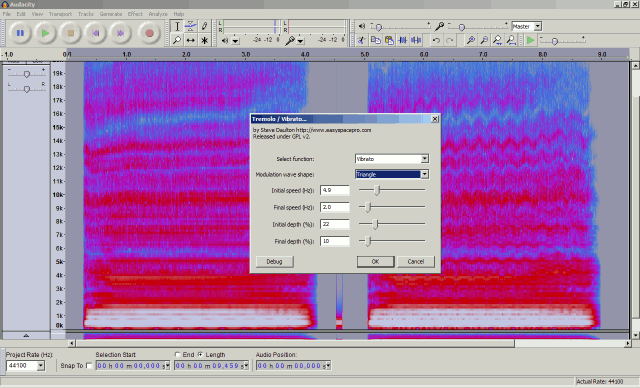Image resolution: width=640 pixels, height=388 pixels.
Task: Click the input volume slider handle
Action: coord(462,27)
